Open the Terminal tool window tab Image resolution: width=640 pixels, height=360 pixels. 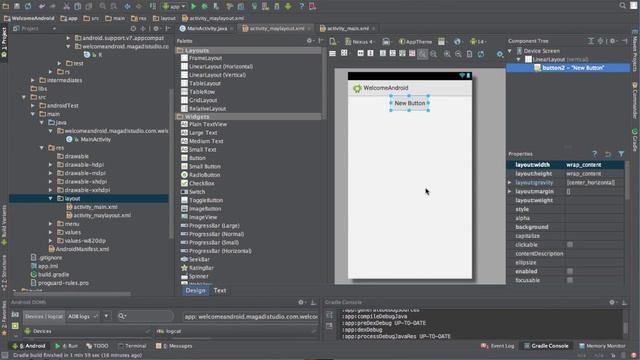pos(132,346)
